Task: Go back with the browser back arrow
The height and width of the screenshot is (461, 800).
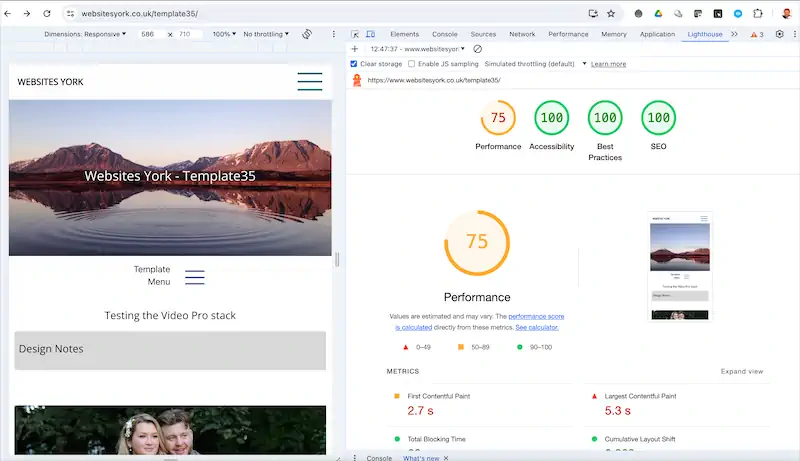Action: (x=8, y=14)
